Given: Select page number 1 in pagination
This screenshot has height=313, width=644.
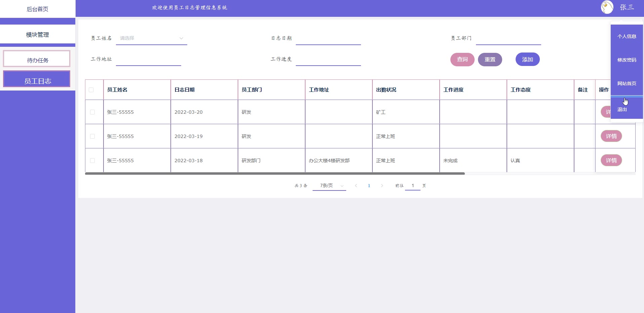Looking at the screenshot, I should pos(369,186).
